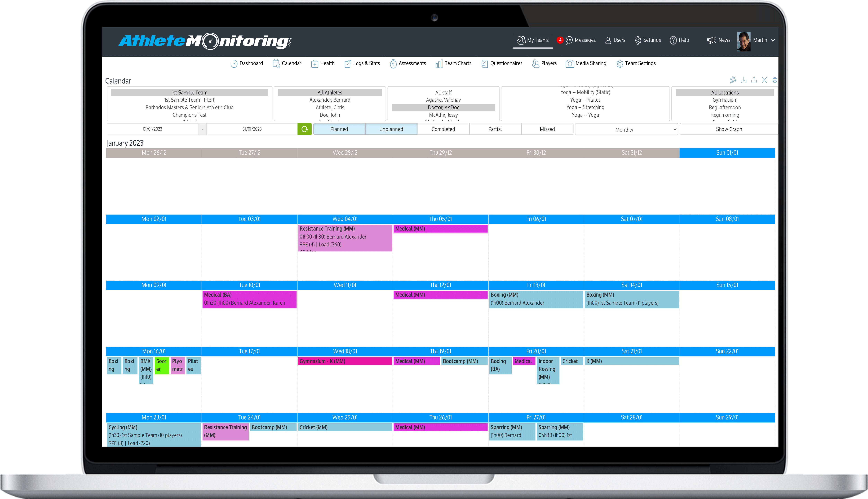Click the add athlete event icon
This screenshot has height=499, width=868.
click(x=733, y=80)
